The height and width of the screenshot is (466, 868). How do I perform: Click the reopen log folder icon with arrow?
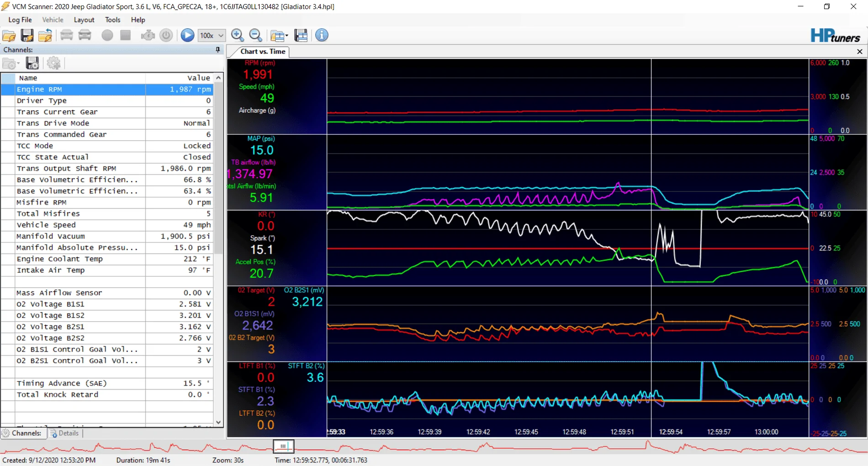(x=45, y=35)
